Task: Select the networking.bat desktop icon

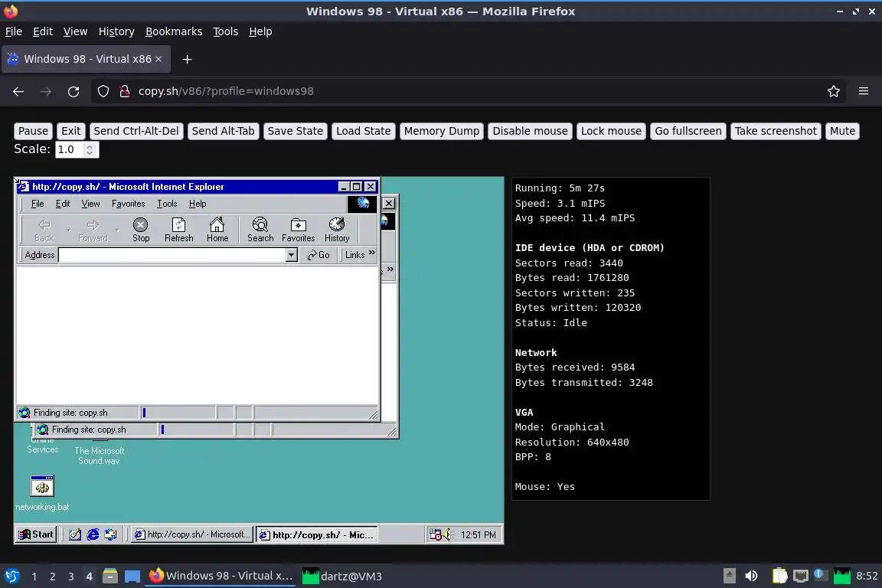Action: click(x=42, y=494)
